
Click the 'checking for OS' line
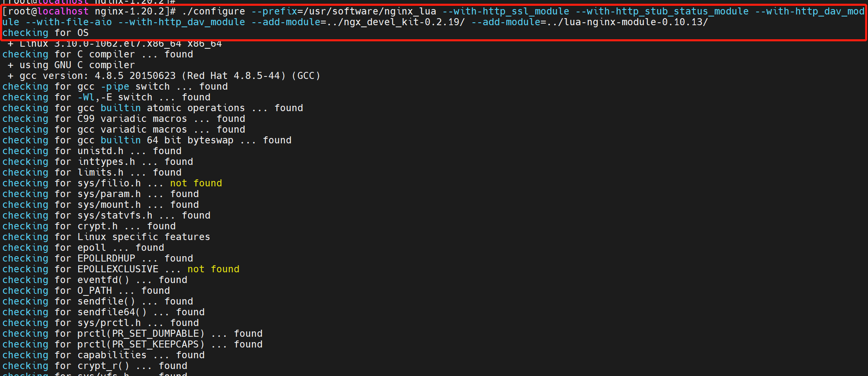pos(45,33)
